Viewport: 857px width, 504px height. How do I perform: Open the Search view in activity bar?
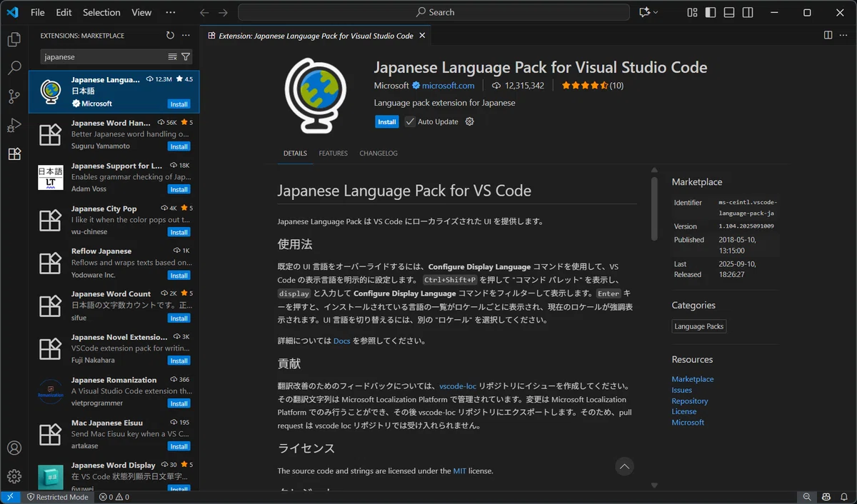pos(14,68)
